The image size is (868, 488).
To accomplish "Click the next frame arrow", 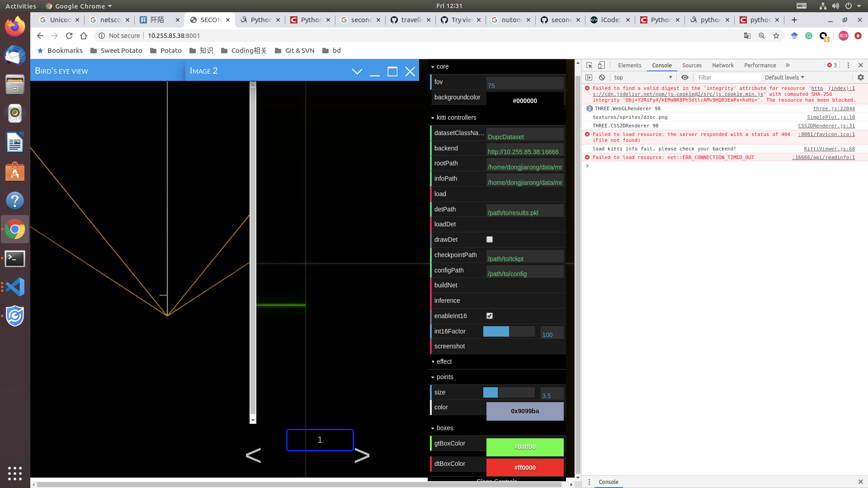I will point(362,455).
